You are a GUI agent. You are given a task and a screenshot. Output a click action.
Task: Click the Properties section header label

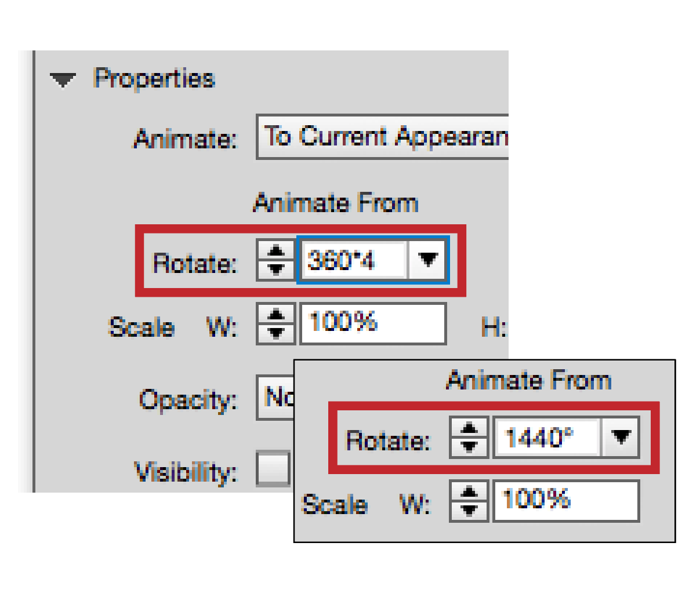(154, 79)
